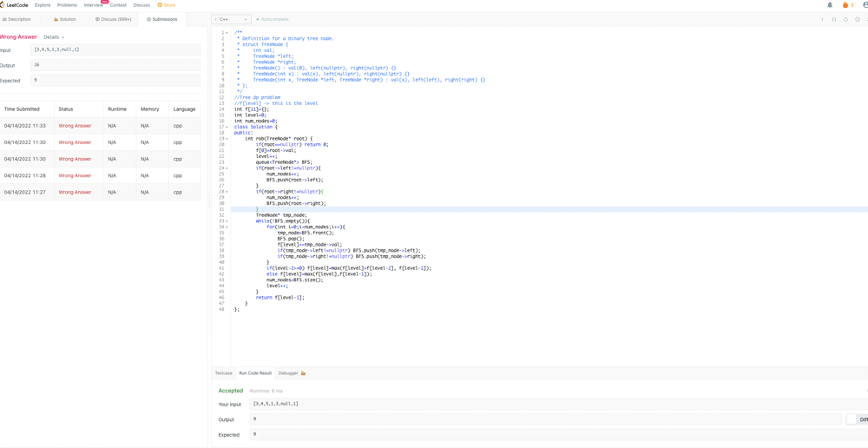
Task: Open the Store link with shop icon
Action: click(x=167, y=5)
